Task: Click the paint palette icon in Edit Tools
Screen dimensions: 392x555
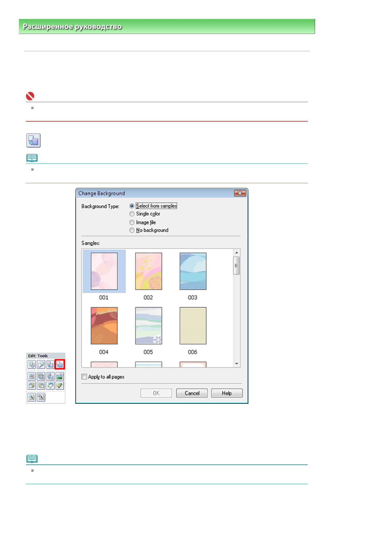Action: (x=60, y=385)
